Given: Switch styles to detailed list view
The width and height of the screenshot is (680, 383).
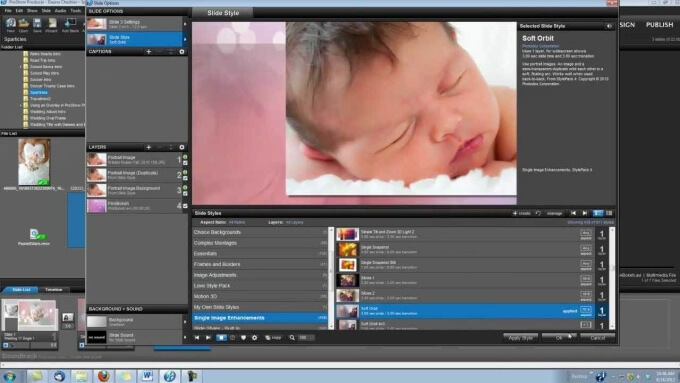Looking at the screenshot, I should coord(598,213).
